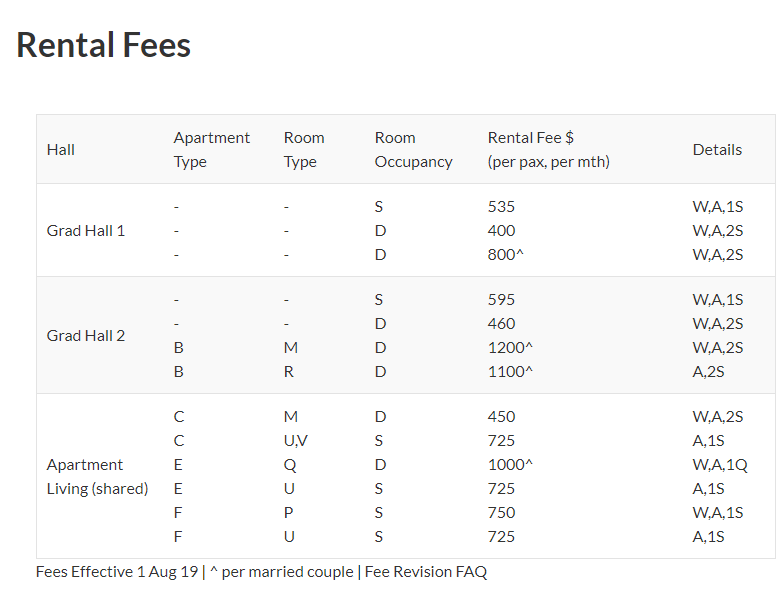Select the 750 rental fee value

click(501, 513)
